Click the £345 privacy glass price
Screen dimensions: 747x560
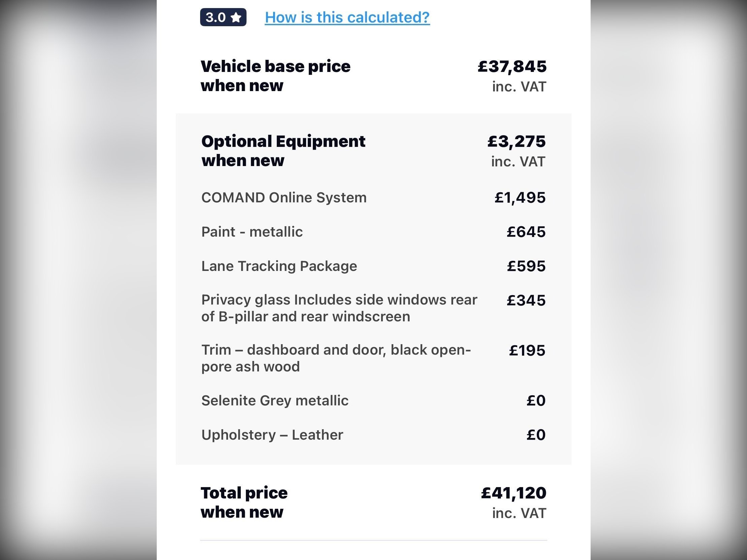coord(526,301)
